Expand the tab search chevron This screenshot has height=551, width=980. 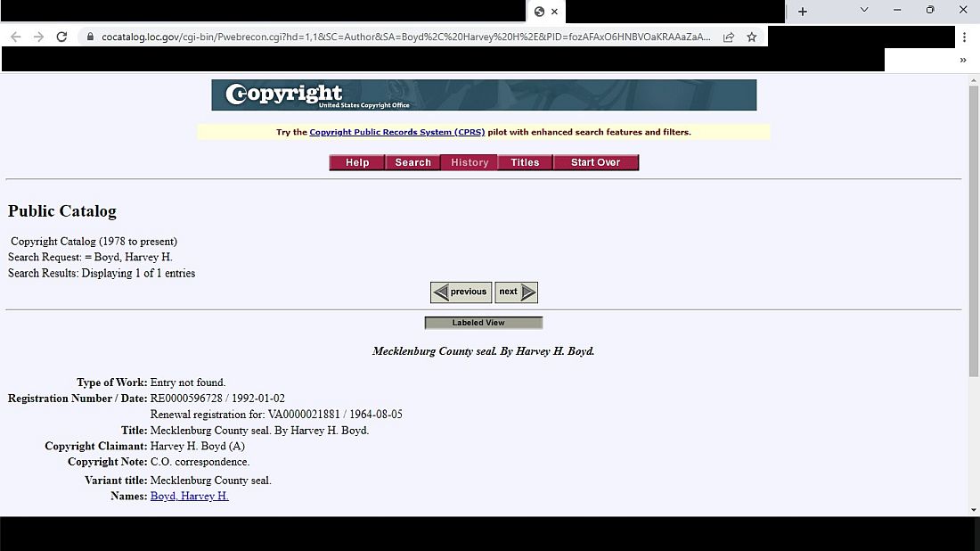tap(863, 10)
